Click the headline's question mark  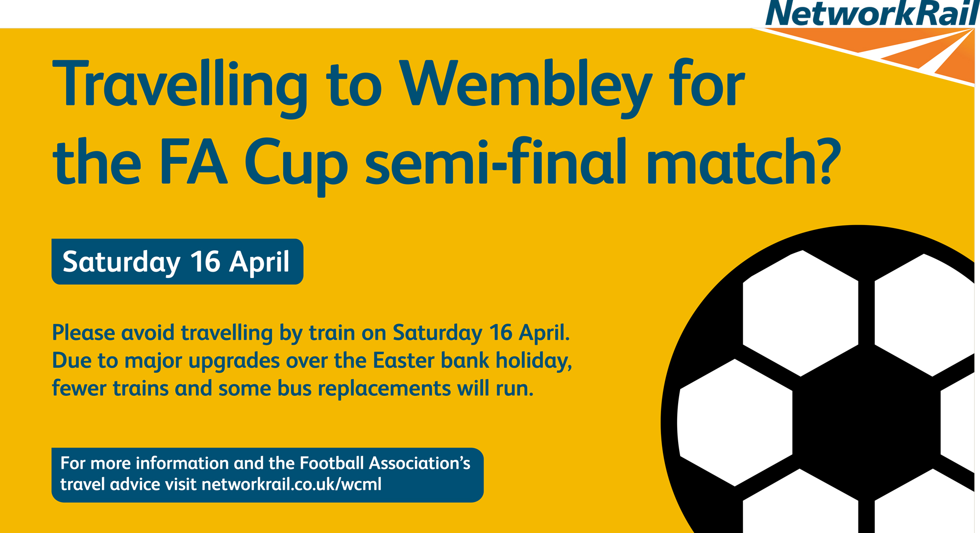(827, 161)
